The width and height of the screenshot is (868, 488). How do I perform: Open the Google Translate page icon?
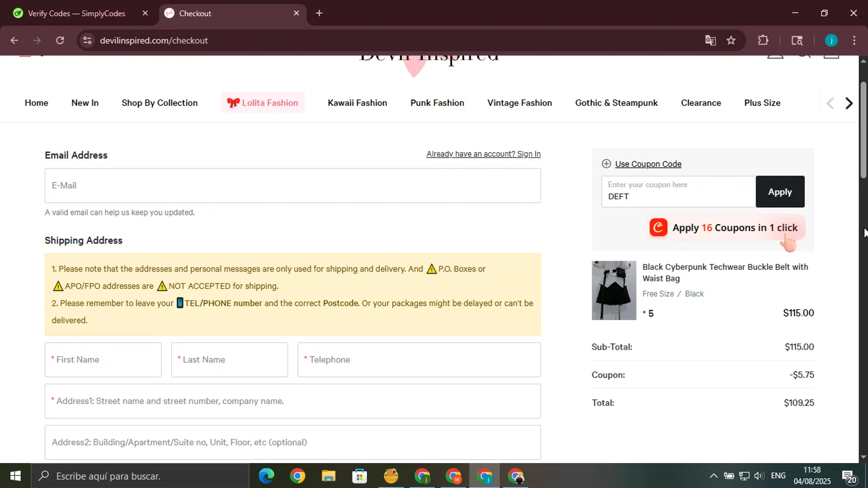click(x=711, y=41)
